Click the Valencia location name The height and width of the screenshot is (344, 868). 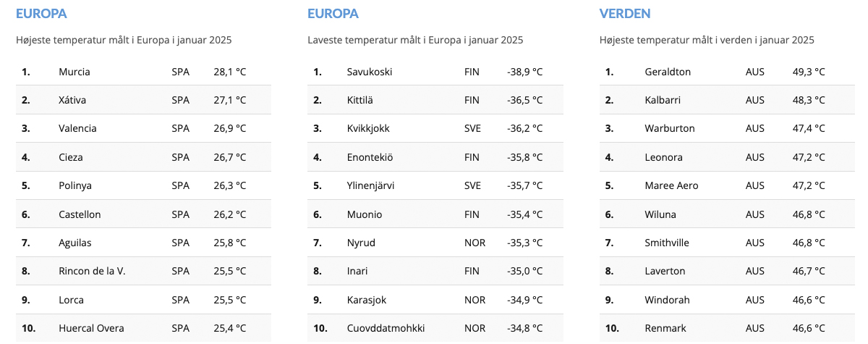77,128
